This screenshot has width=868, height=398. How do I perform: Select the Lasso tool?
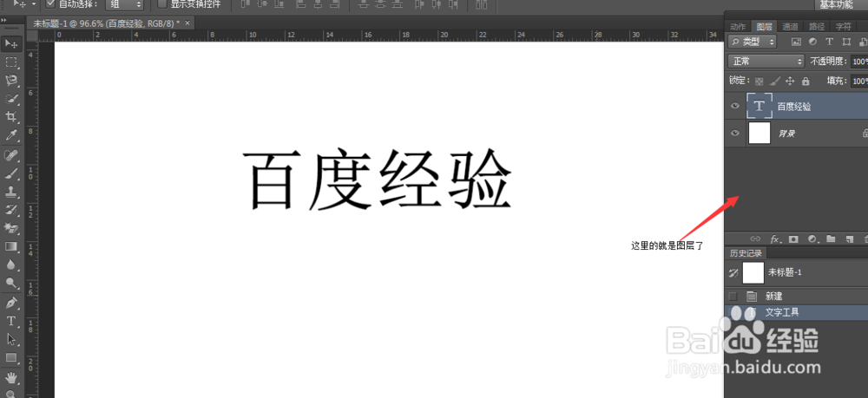coord(11,80)
